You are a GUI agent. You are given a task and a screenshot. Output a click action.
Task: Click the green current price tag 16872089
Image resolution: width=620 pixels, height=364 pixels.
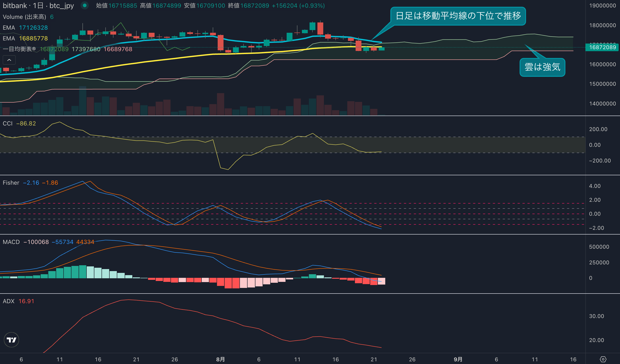[x=602, y=47]
